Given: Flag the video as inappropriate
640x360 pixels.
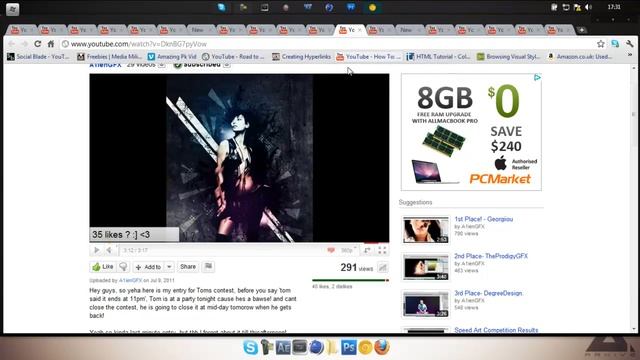Looking at the screenshot, I should click(208, 267).
